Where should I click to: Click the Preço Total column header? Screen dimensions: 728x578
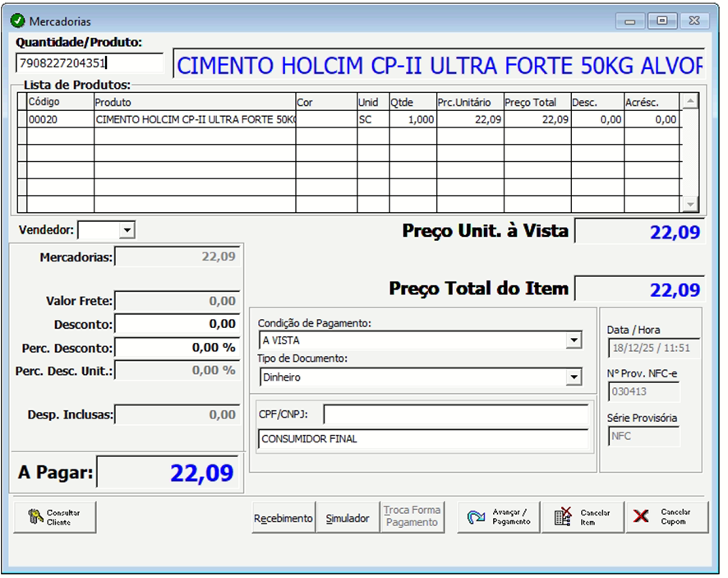pos(537,103)
